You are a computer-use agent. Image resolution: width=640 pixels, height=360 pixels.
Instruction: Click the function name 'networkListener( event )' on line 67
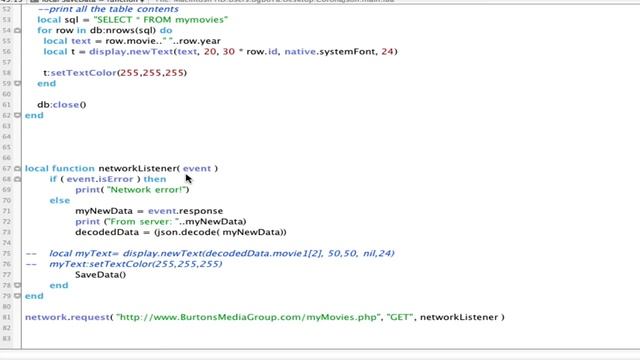click(158, 169)
